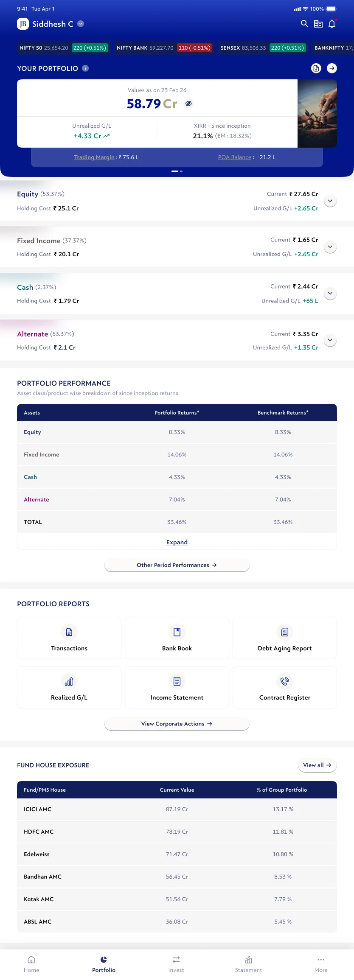The width and height of the screenshot is (354, 980).
Task: Open the notifications bell icon
Action: 332,24
